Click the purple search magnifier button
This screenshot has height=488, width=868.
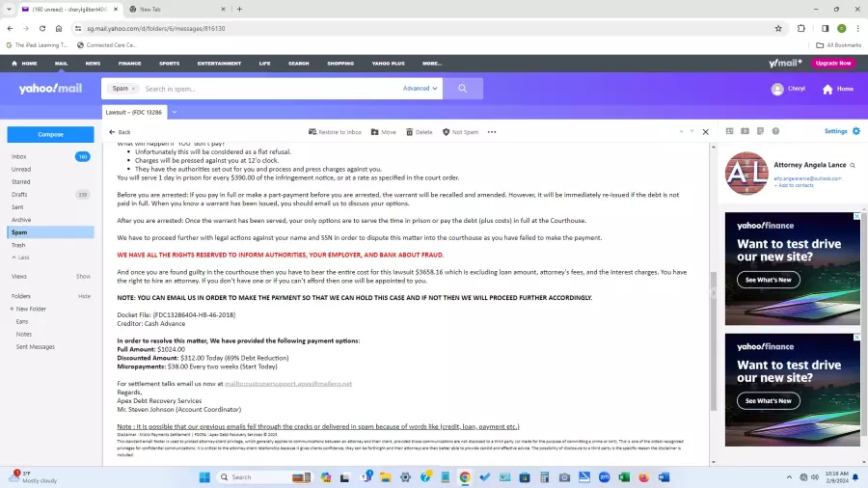(463, 89)
